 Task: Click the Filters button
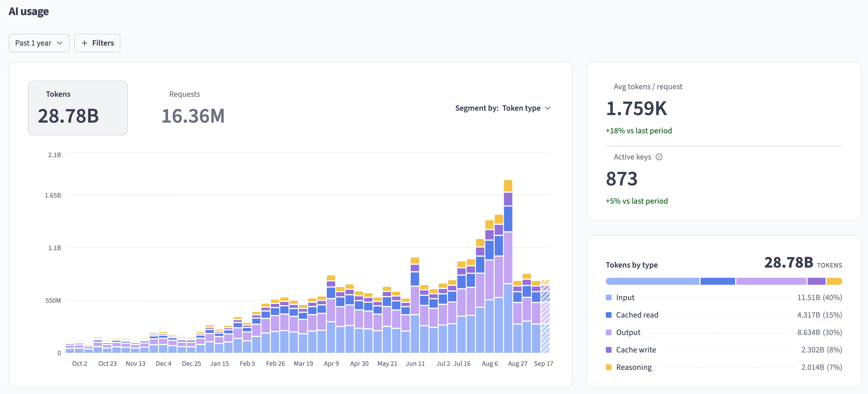coord(97,43)
